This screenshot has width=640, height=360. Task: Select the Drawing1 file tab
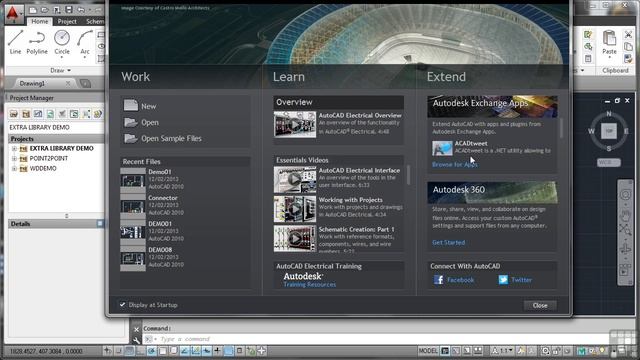point(32,83)
